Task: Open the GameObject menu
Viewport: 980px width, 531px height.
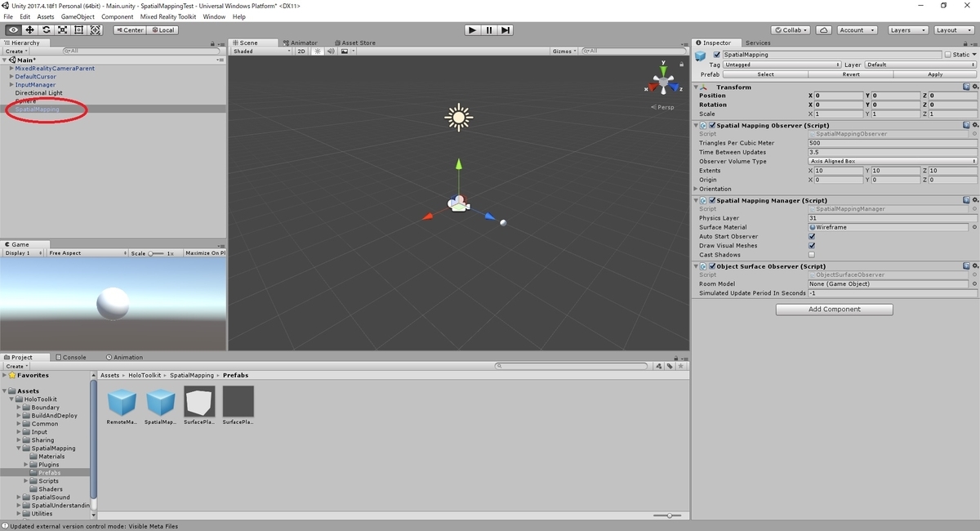Action: click(x=78, y=16)
